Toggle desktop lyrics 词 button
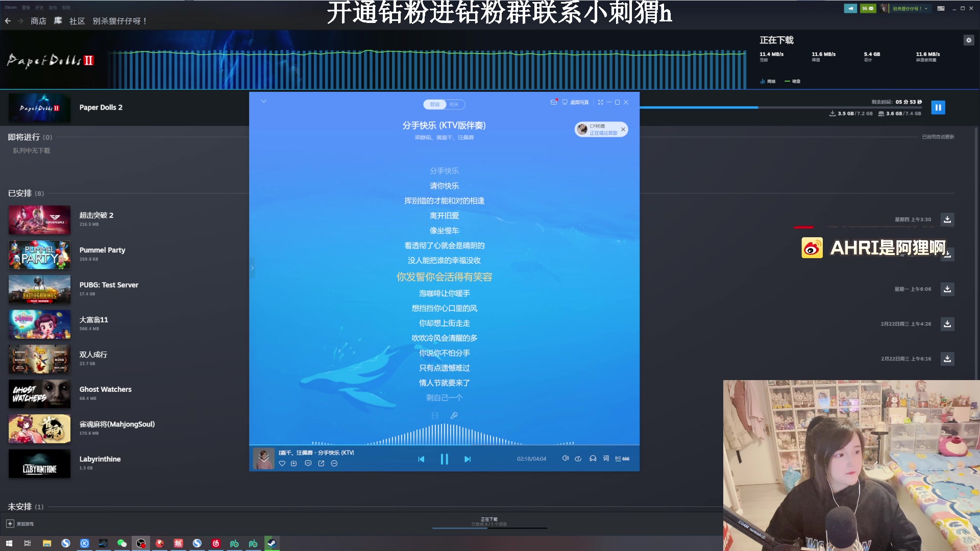This screenshot has height=551, width=980. point(606,459)
